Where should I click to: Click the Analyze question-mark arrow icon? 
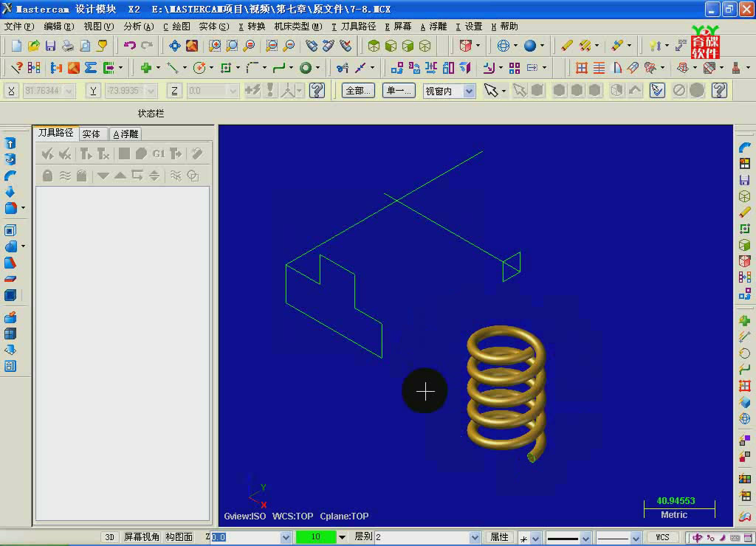16,68
